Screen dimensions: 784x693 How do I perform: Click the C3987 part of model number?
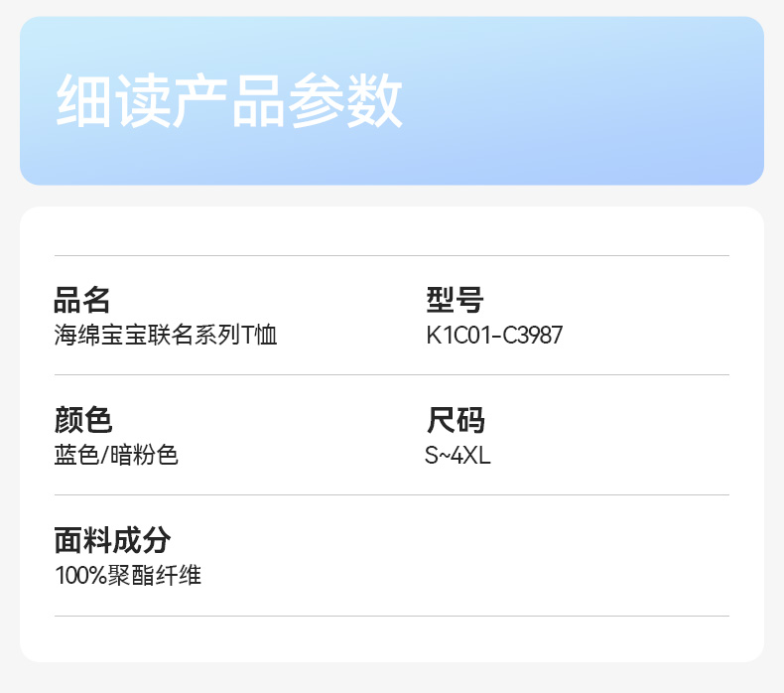532,336
